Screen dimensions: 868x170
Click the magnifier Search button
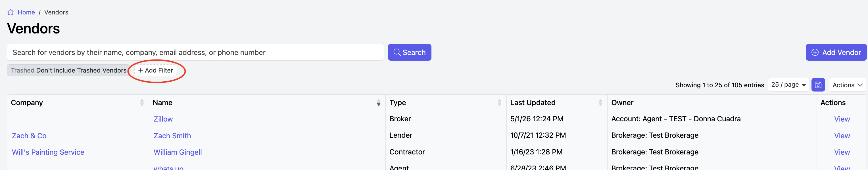[x=409, y=52]
